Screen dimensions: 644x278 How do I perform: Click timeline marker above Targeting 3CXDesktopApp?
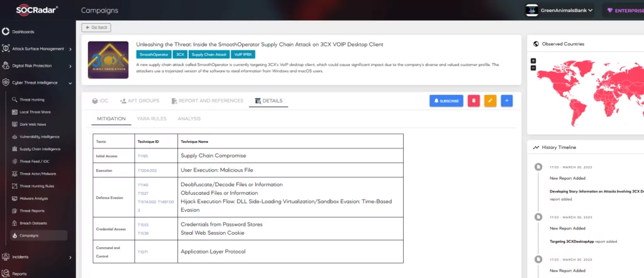coord(538,216)
